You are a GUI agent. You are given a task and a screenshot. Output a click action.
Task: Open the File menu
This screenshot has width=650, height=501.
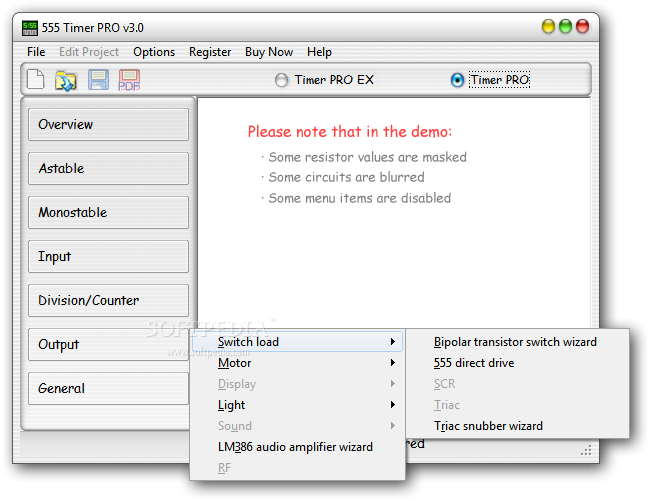point(36,52)
